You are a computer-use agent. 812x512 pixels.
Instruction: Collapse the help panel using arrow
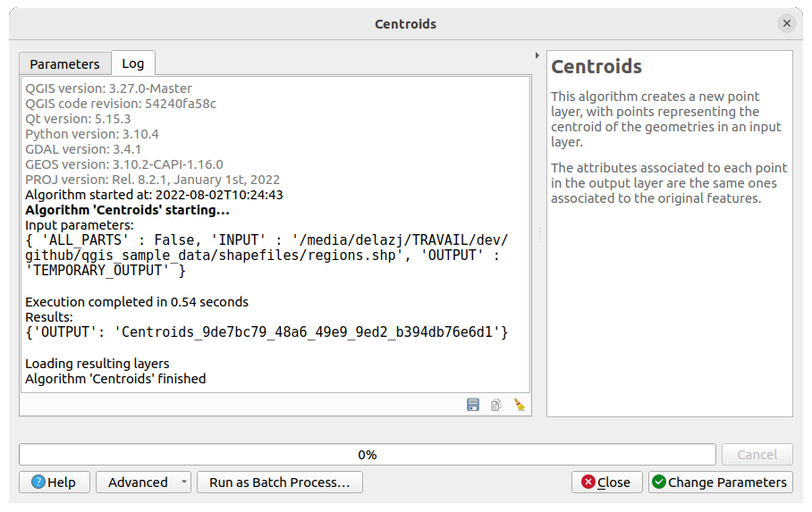[537, 55]
